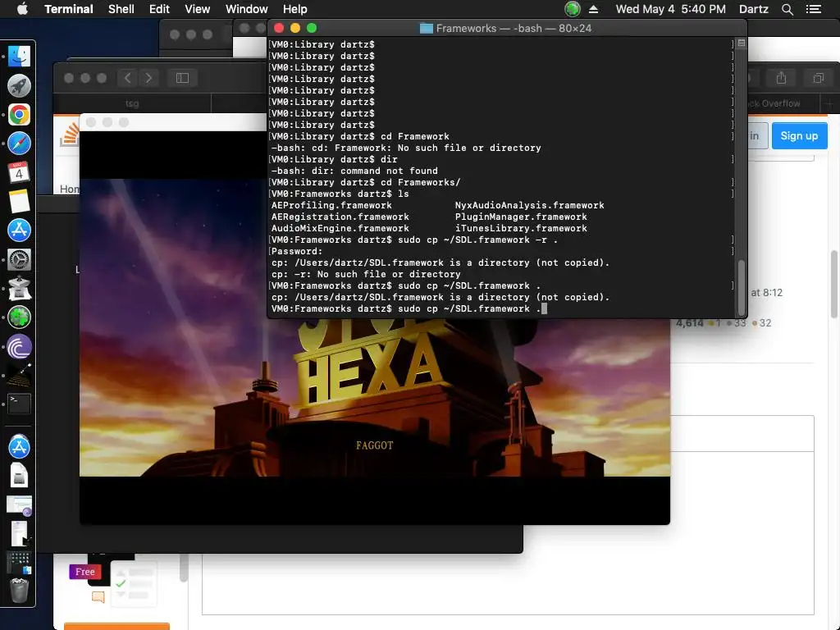Image resolution: width=840 pixels, height=630 pixels.
Task: Launch Google Chrome from the Dock
Action: tap(19, 114)
